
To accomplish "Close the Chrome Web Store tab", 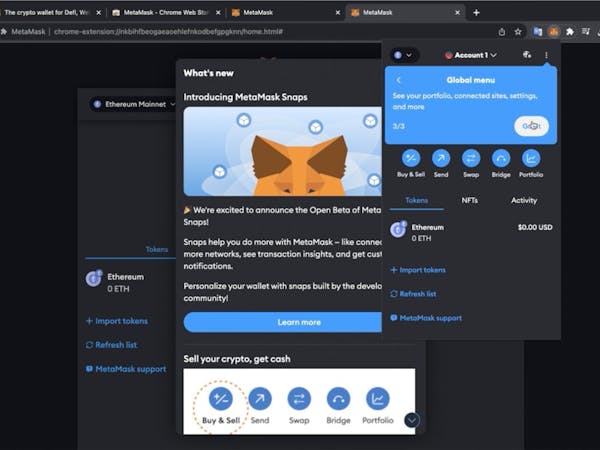I will 218,13.
